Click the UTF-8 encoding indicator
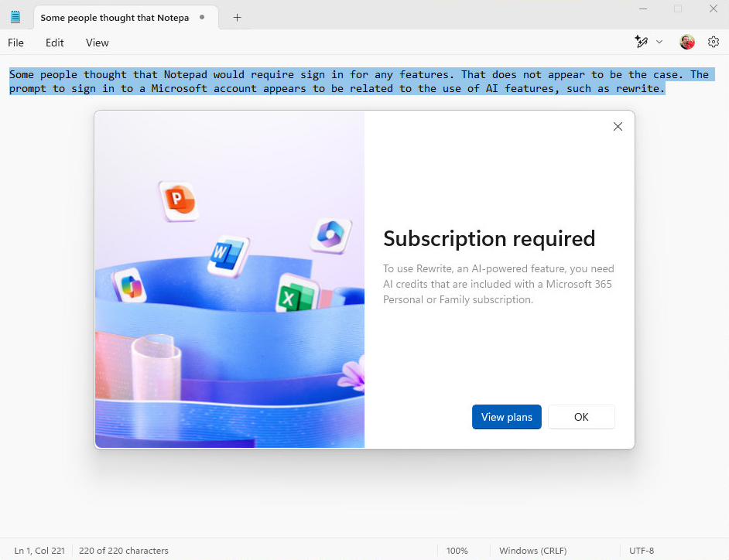The width and height of the screenshot is (729, 560). click(642, 551)
